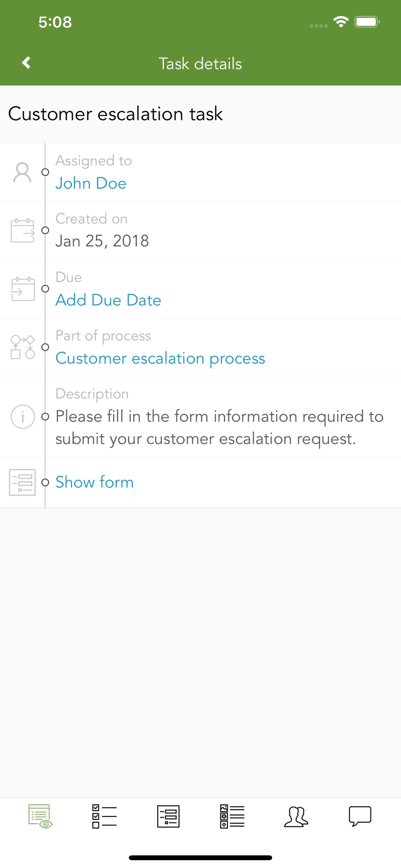Viewport: 401px width, 868px height.
Task: Tap the process workflow shapes icon
Action: pyautogui.click(x=23, y=347)
